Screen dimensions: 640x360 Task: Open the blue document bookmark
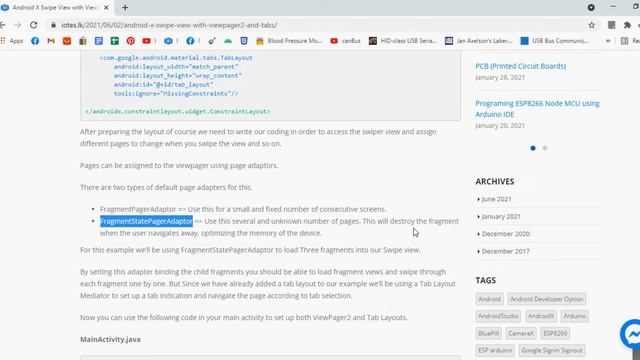(99, 41)
